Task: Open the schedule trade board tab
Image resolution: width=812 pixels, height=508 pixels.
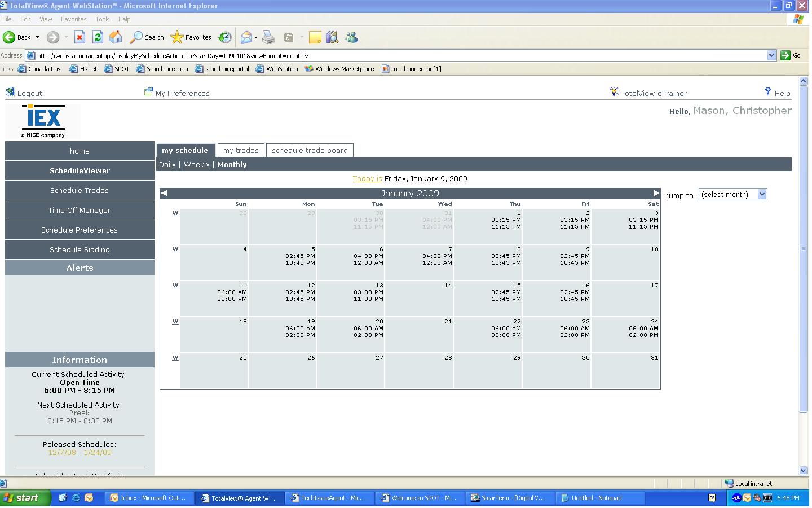Action: tap(310, 151)
